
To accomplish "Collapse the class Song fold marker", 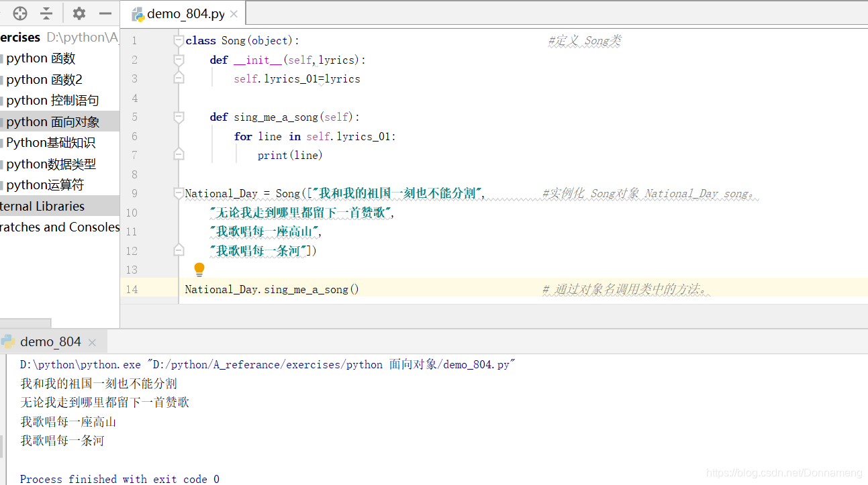I will (x=179, y=40).
